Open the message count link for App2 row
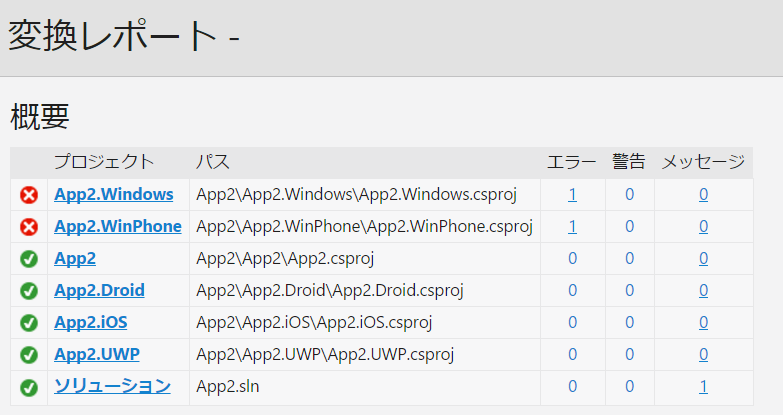This screenshot has width=783, height=415. pyautogui.click(x=703, y=258)
